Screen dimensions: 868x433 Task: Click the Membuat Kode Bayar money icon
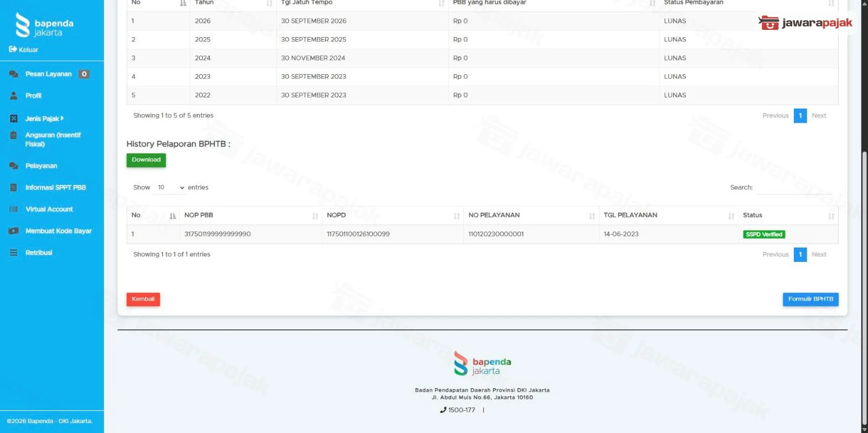[14, 231]
